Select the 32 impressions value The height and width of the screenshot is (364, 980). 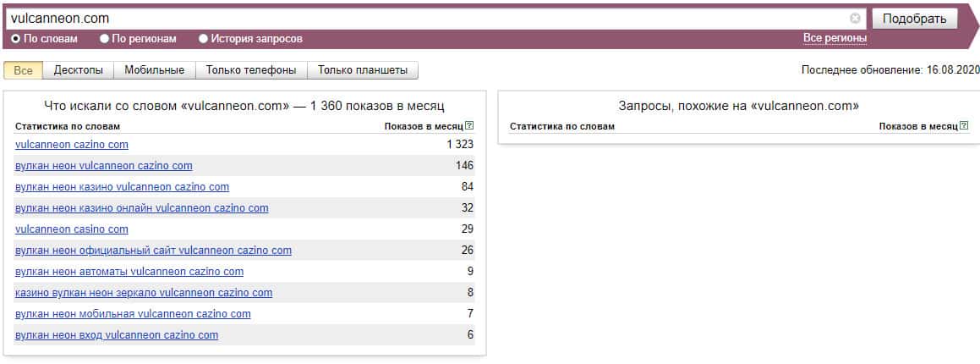tap(468, 207)
